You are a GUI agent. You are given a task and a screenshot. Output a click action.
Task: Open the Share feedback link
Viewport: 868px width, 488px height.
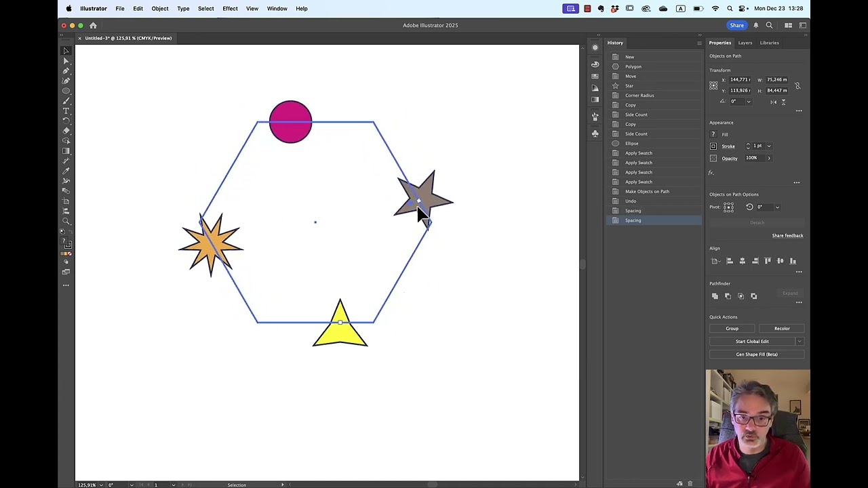787,236
